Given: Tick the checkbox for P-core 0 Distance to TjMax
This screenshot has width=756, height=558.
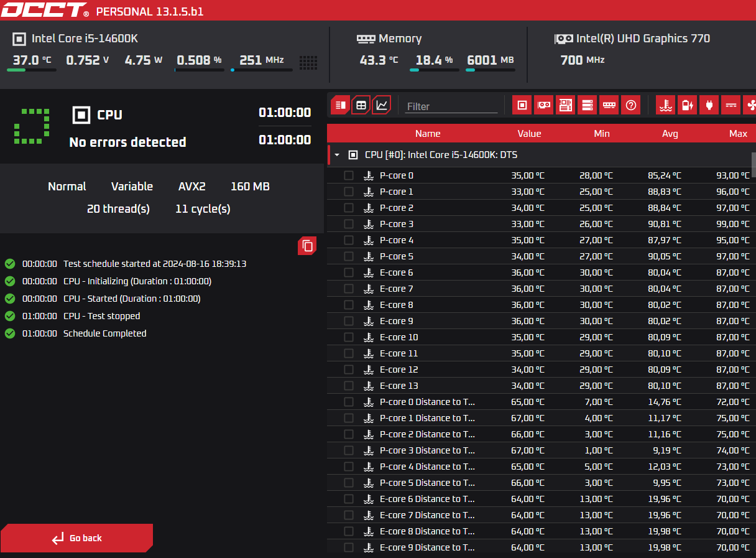Looking at the screenshot, I should tap(349, 402).
